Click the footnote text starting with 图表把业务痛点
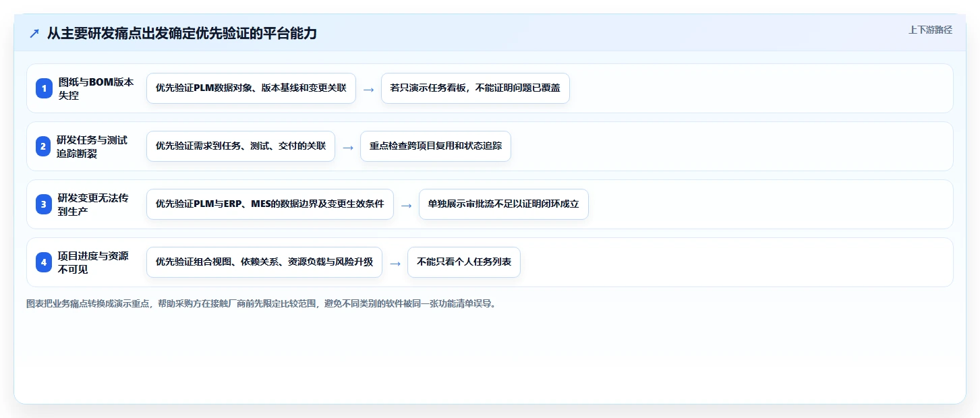The height and width of the screenshot is (418, 980). 262,303
